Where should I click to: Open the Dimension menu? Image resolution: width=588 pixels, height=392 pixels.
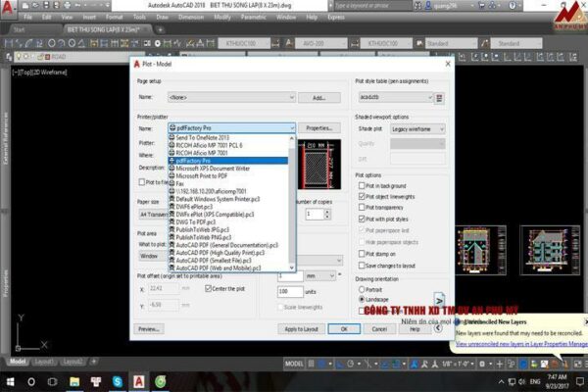click(191, 18)
